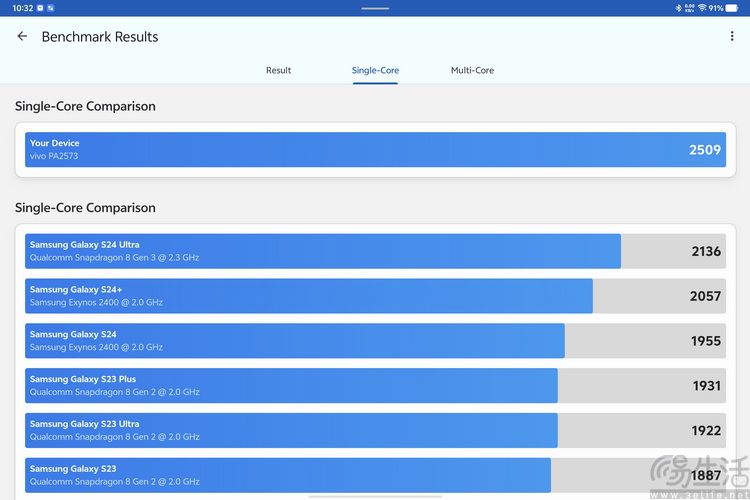Click the Benchmark Results title
The height and width of the screenshot is (500, 750).
[x=100, y=37]
